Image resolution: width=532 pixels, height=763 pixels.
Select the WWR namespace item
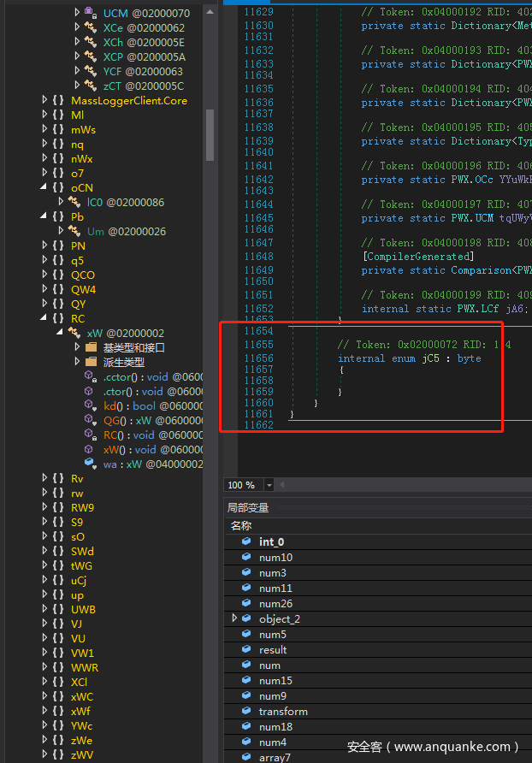click(84, 667)
